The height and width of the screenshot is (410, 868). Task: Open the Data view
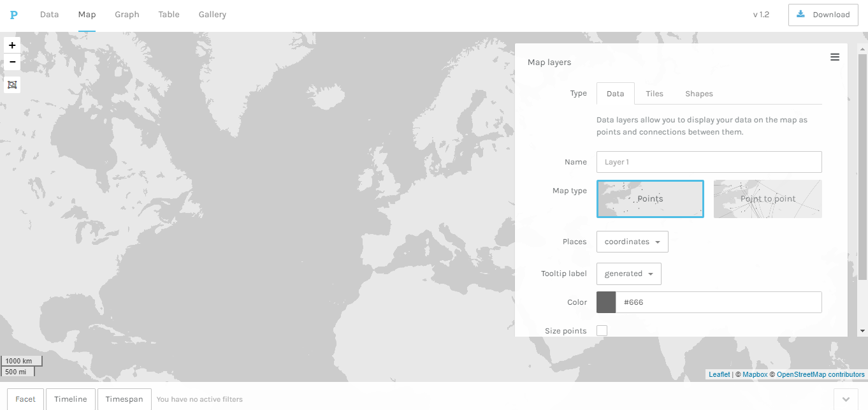[49, 15]
